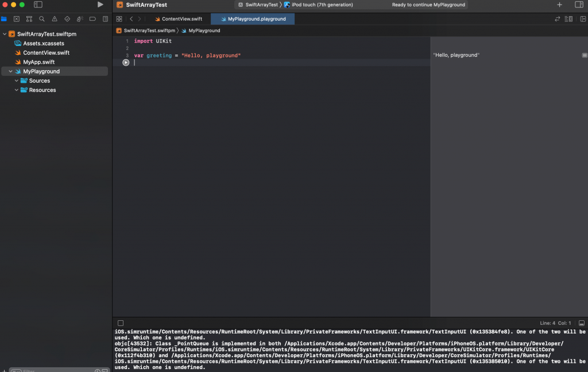Pick the iPod touch (7th generation) destination

pos(318,5)
